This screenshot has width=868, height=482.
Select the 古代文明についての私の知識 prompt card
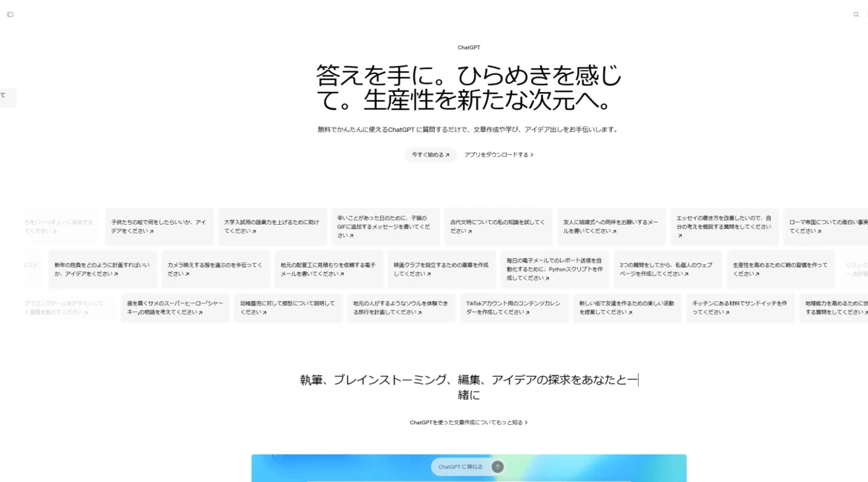click(499, 227)
